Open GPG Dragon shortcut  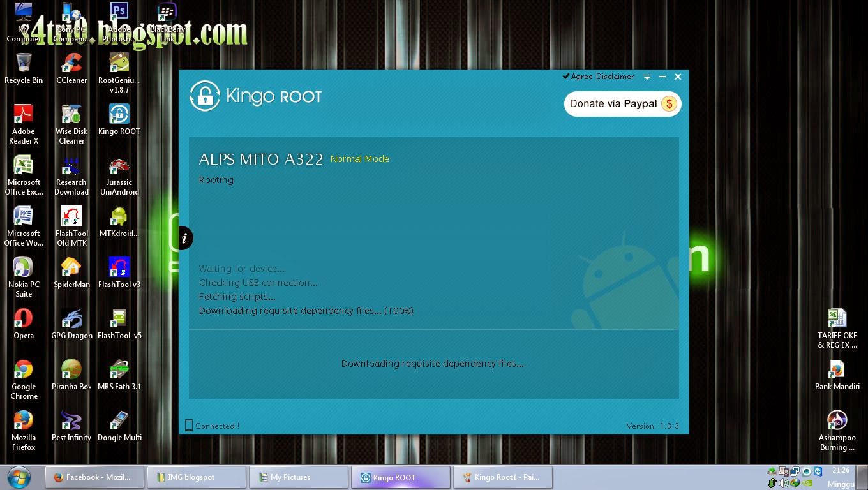[x=71, y=323]
